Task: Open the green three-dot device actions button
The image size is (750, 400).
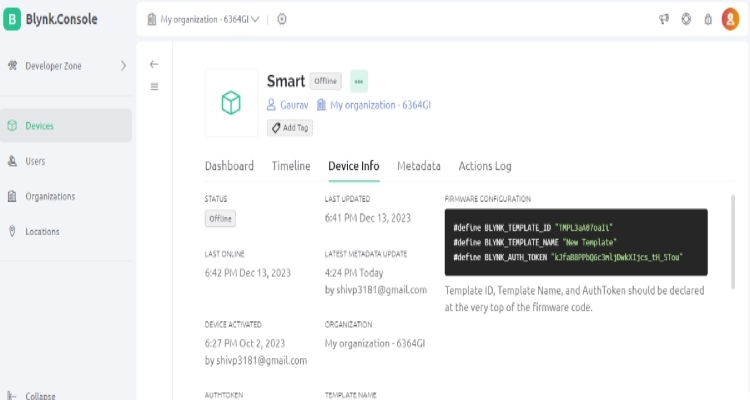Action: point(359,81)
